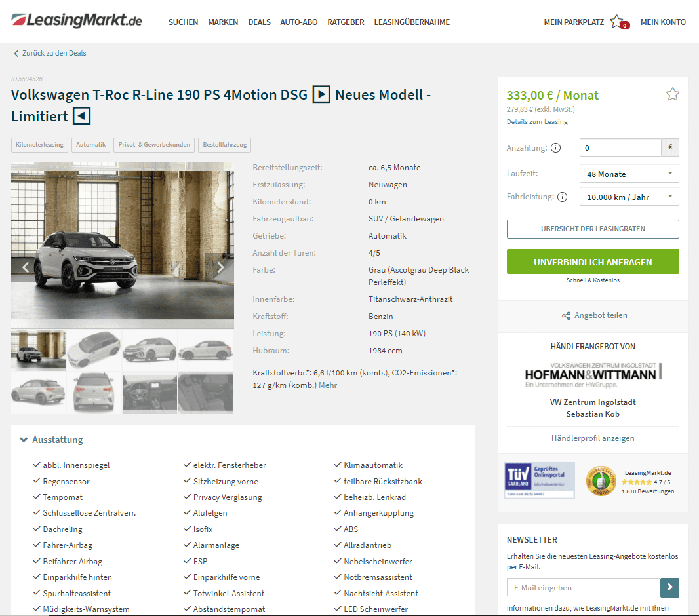Toggle the Kilometerleasing tag
The height and width of the screenshot is (616, 699).
(39, 145)
